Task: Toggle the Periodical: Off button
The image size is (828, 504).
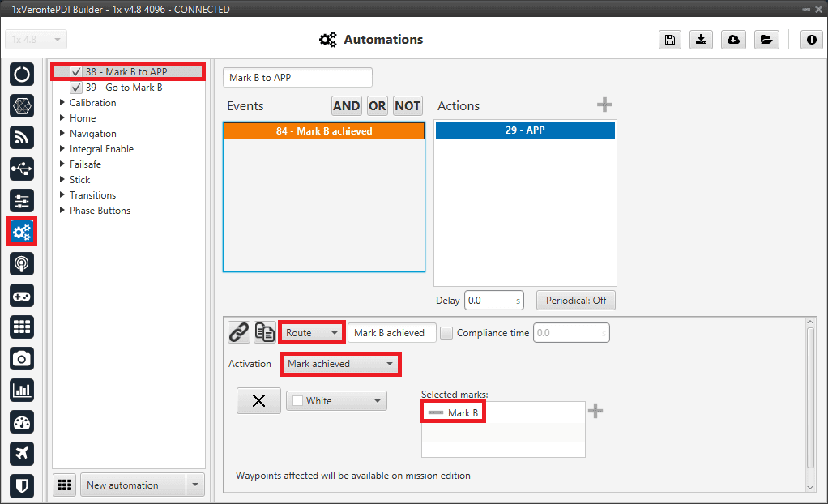Action: pyautogui.click(x=575, y=301)
